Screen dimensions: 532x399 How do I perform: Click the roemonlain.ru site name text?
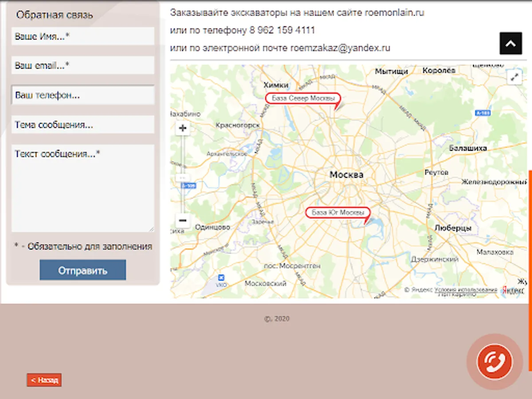click(395, 13)
